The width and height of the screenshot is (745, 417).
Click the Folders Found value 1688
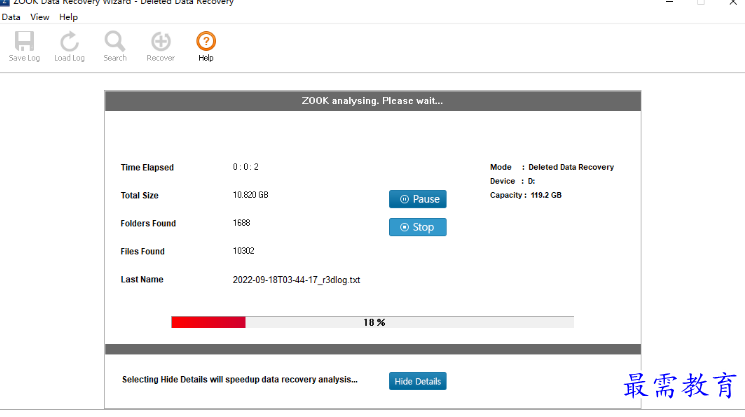[x=241, y=223]
